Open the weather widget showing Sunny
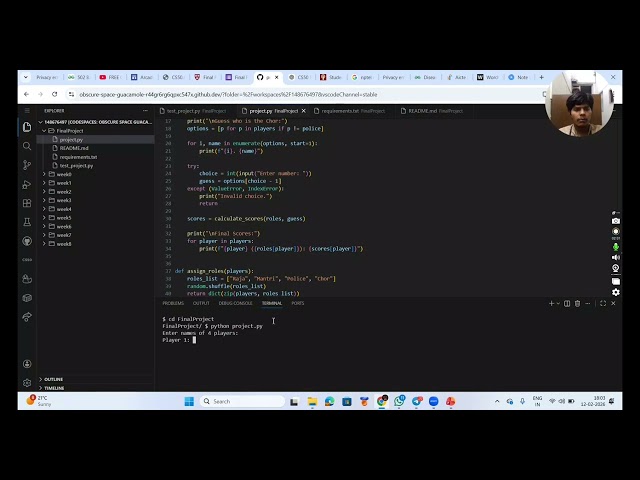 [x=39, y=400]
